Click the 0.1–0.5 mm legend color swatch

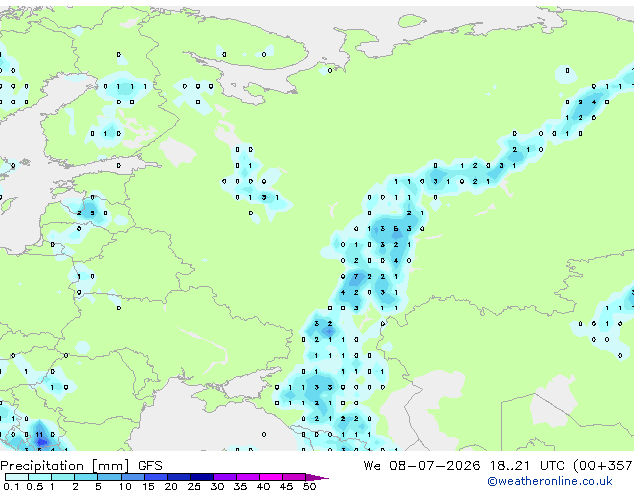17,477
